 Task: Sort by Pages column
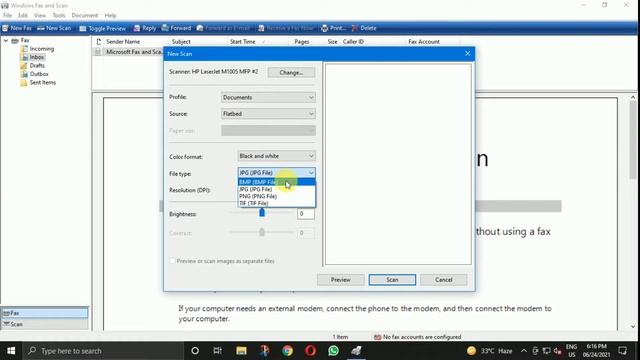click(x=302, y=42)
